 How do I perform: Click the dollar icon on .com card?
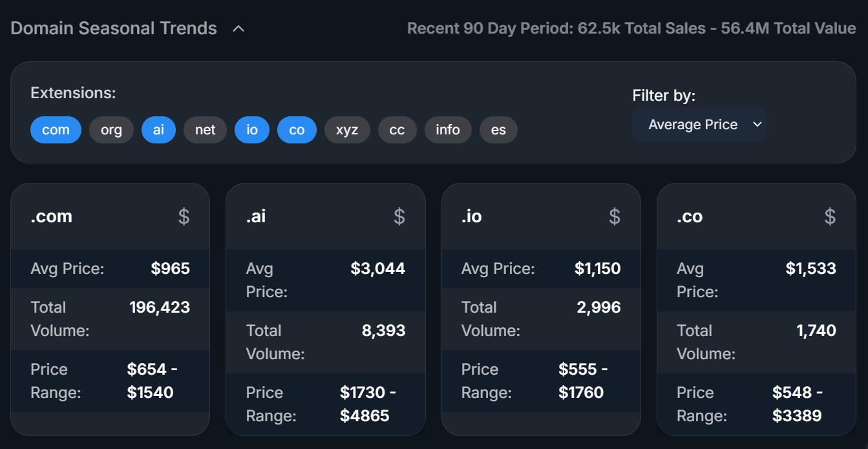click(x=184, y=216)
